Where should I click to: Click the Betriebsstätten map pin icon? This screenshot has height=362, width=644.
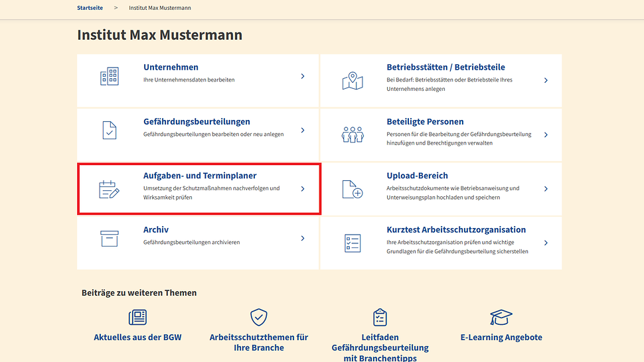[x=353, y=81]
